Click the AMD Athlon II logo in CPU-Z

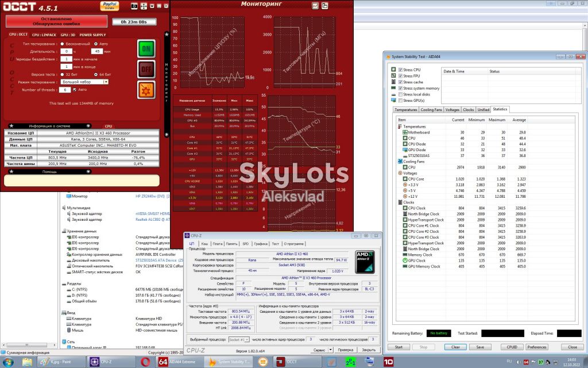365,262
